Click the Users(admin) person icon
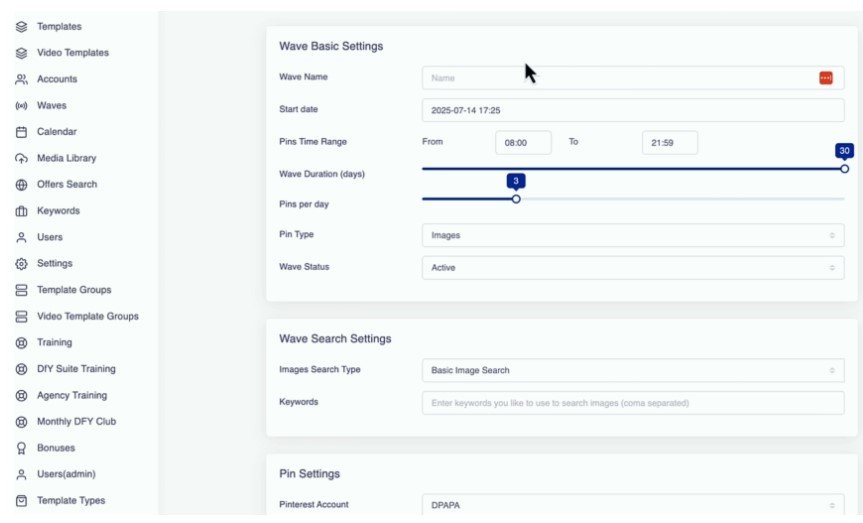The image size is (863, 523). click(21, 475)
